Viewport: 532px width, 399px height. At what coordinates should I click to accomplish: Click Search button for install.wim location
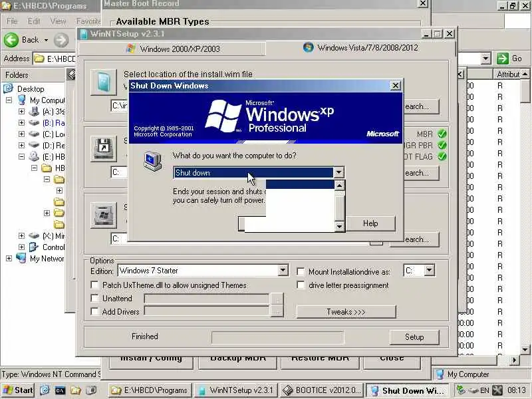coord(421,106)
